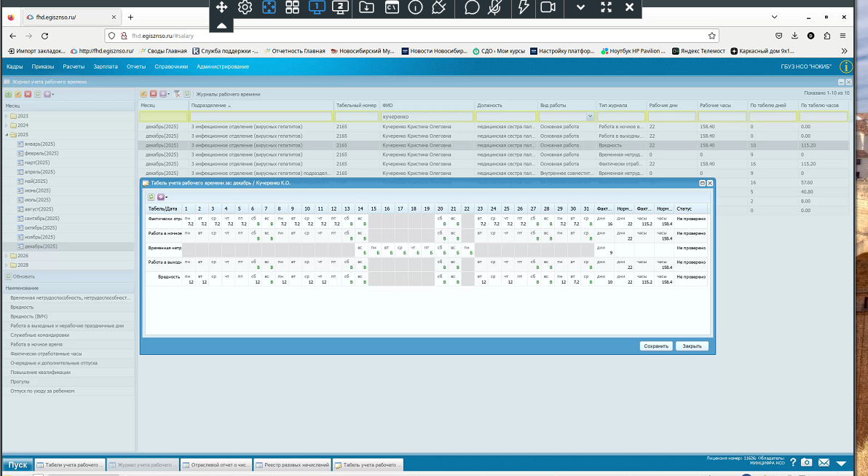Screen dimensions: 868x476
Task: Toggle full screen in remote toolbar
Action: tap(606, 7)
